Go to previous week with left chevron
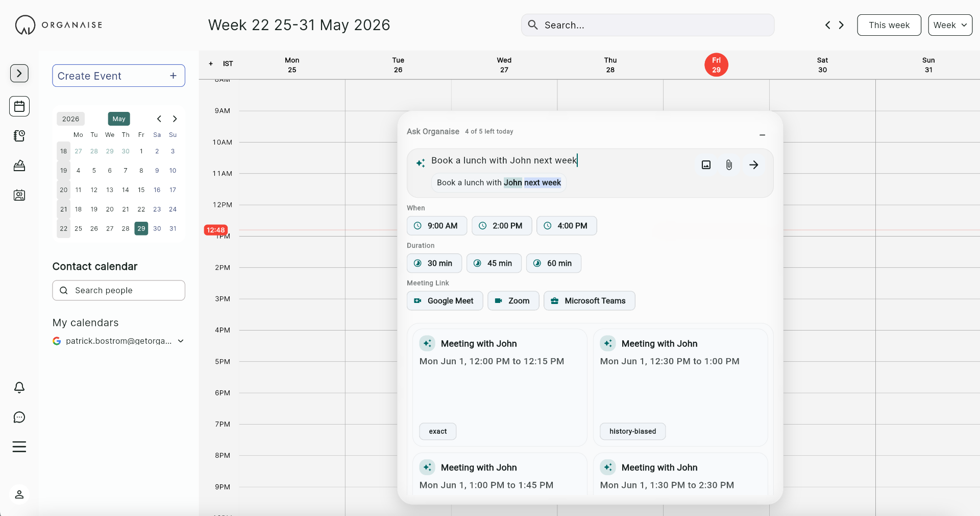 click(x=827, y=25)
